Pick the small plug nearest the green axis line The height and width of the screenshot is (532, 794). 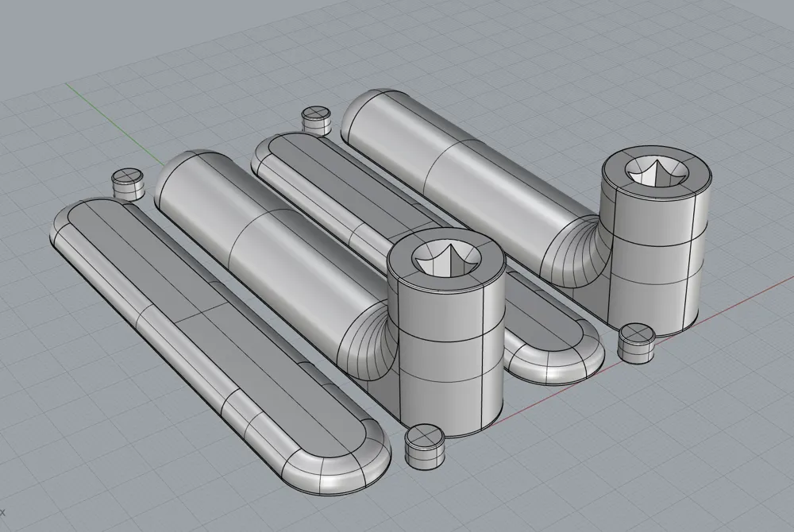(128, 184)
